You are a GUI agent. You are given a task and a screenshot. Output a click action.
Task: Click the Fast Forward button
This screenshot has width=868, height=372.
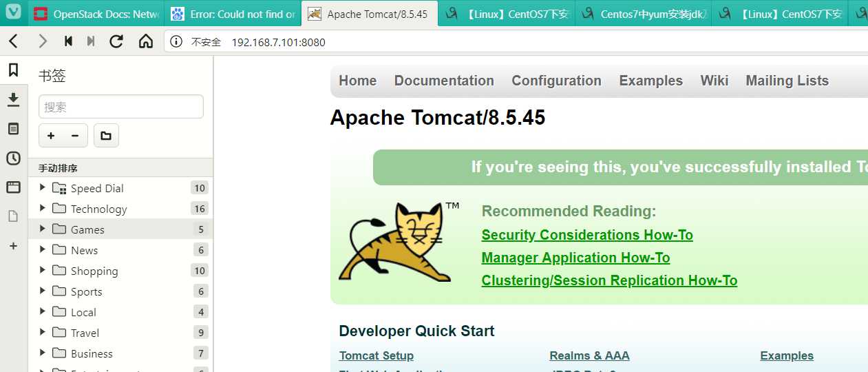click(91, 42)
